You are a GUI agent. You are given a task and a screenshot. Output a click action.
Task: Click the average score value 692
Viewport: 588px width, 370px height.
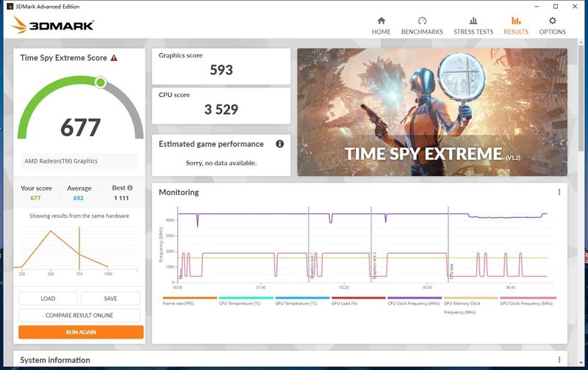tap(79, 198)
